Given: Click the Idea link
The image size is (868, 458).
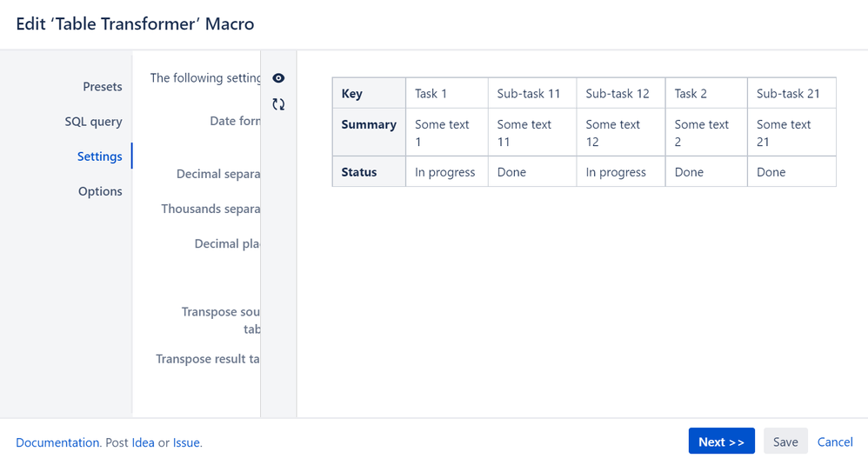Looking at the screenshot, I should [143, 442].
